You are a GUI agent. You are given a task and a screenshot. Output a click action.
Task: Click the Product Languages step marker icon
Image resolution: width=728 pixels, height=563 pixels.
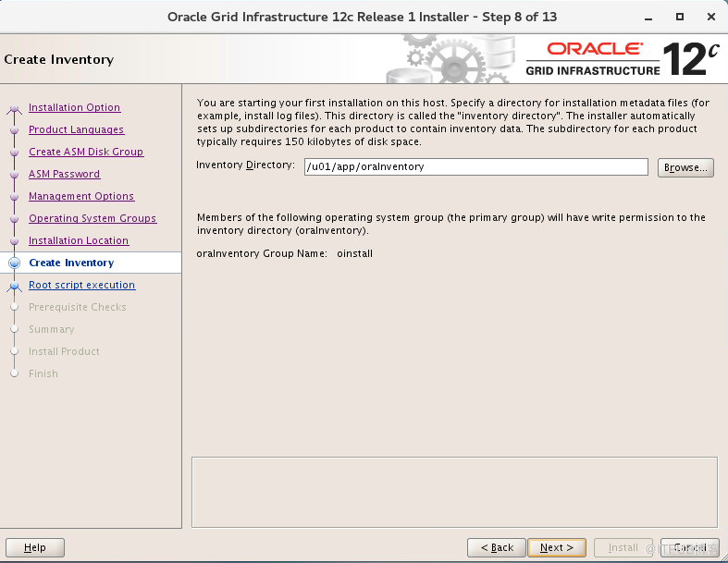15,130
